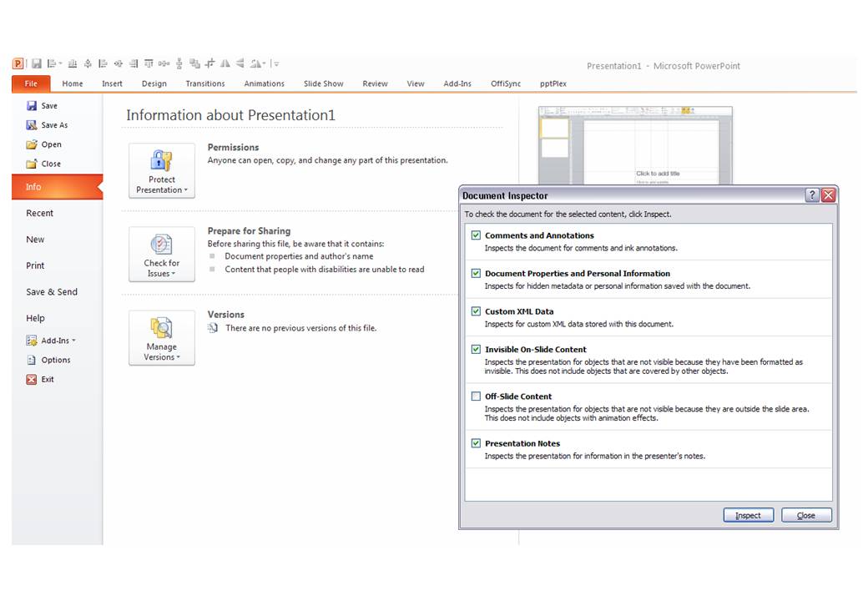Click Align Left icon in quick access toolbar
868x601 pixels.
103,63
